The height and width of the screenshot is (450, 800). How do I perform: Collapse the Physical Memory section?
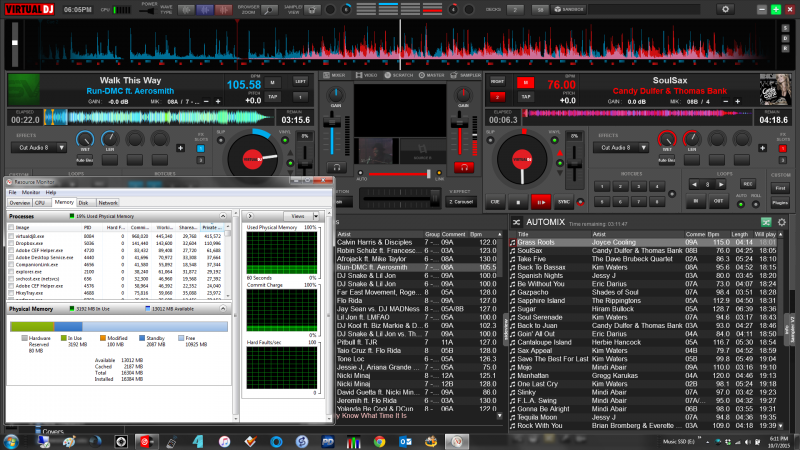click(x=223, y=309)
